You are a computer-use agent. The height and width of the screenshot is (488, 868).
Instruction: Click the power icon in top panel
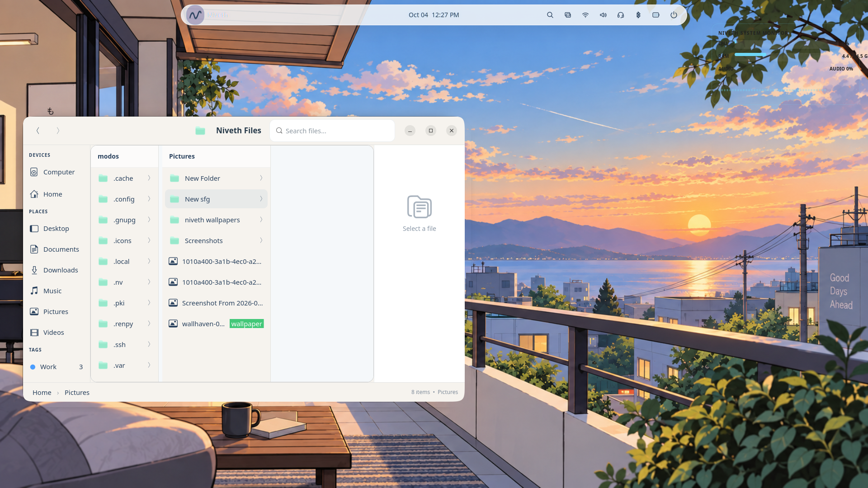point(674,15)
